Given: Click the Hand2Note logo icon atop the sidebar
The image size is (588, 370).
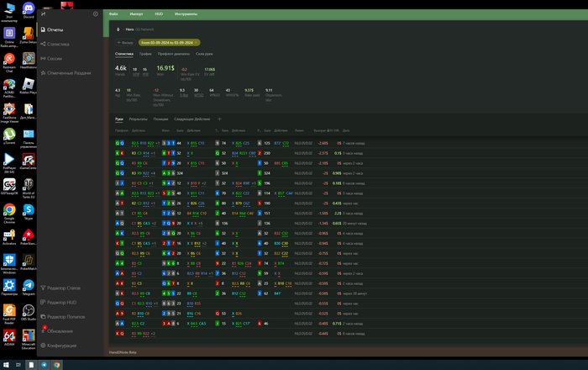Looking at the screenshot, I should click(44, 14).
